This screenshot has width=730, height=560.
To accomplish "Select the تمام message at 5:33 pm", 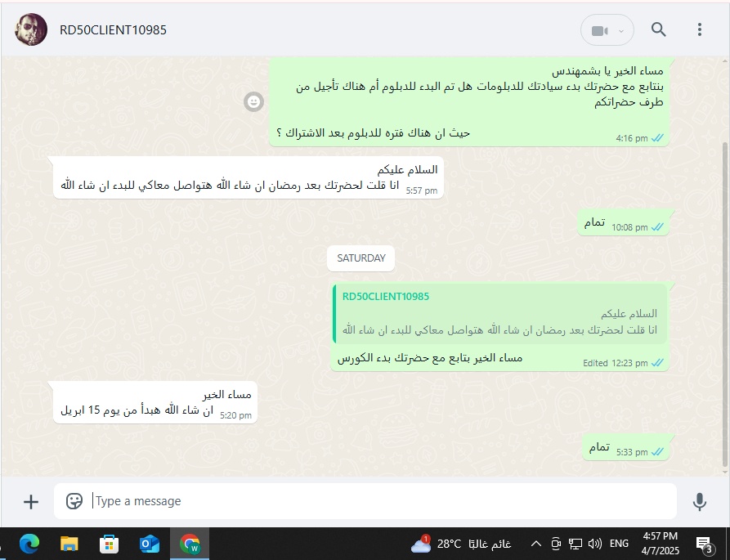I will [x=625, y=448].
